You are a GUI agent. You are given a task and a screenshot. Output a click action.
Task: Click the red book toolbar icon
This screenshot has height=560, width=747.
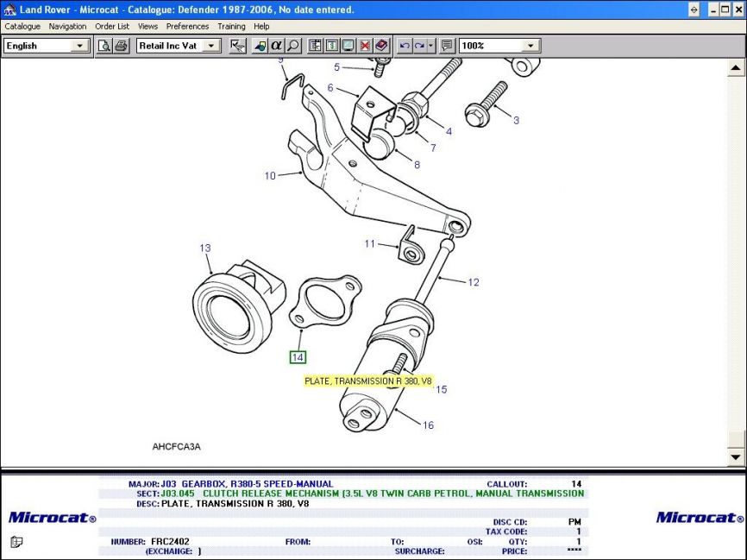[381, 46]
